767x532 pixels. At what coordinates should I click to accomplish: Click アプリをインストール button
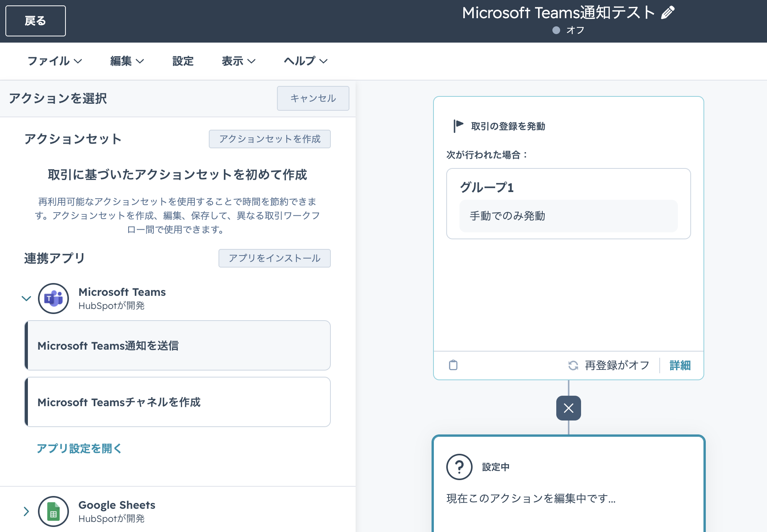point(275,258)
